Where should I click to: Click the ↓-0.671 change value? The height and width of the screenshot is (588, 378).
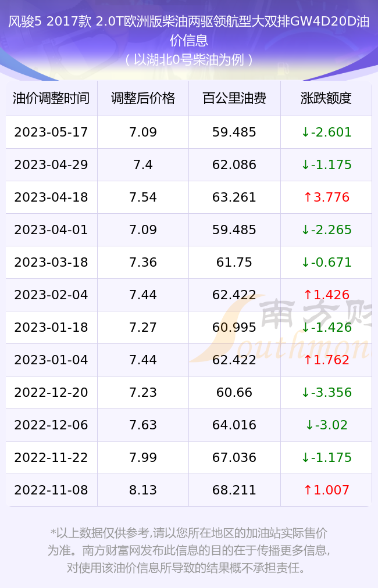point(326,262)
